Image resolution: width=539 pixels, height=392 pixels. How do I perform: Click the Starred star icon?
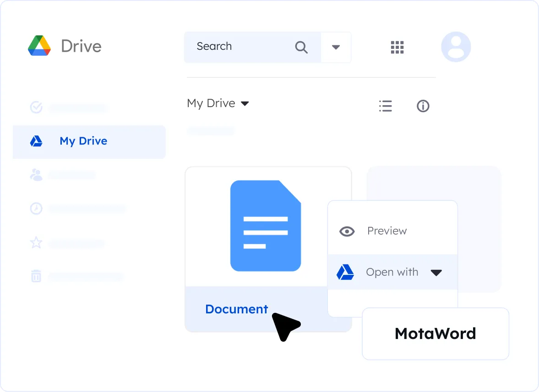click(x=36, y=243)
